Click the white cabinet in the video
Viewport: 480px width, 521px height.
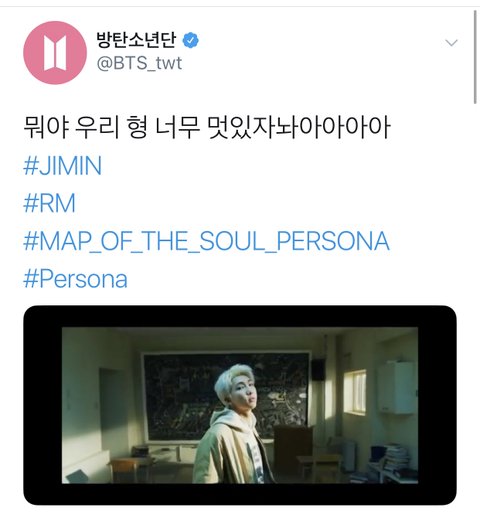[x=397, y=387]
